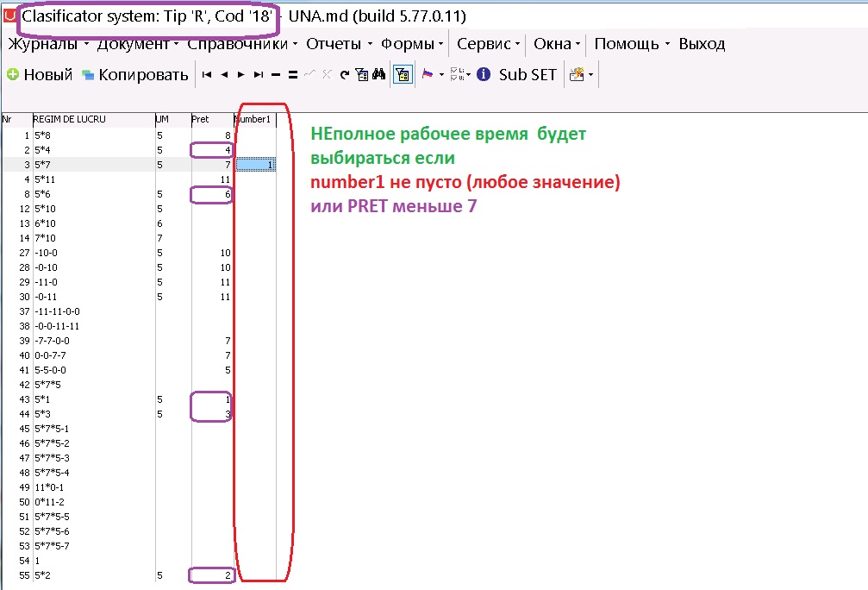Toggle the highlighted filter button
Viewport: 868px width, 590px height.
pyautogui.click(x=403, y=74)
